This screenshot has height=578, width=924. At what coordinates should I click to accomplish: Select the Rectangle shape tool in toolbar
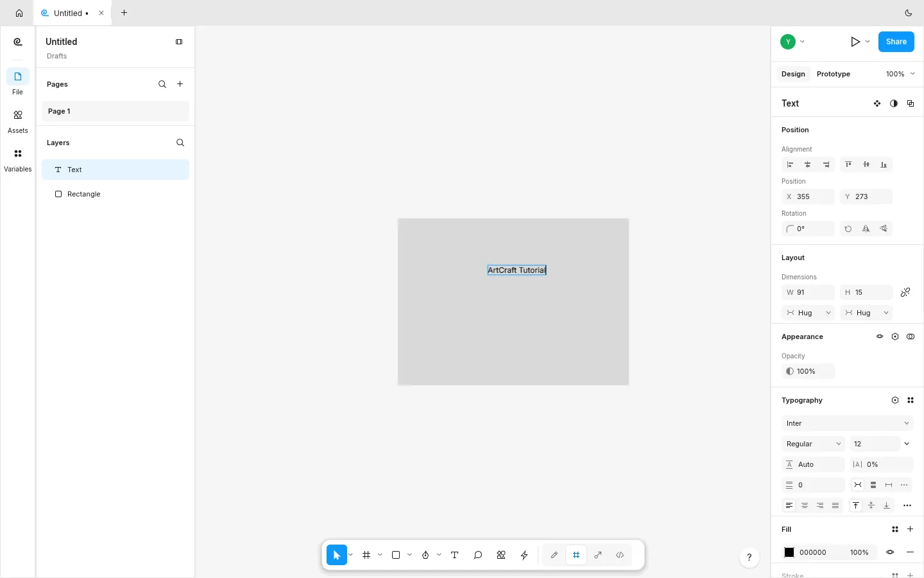click(396, 555)
